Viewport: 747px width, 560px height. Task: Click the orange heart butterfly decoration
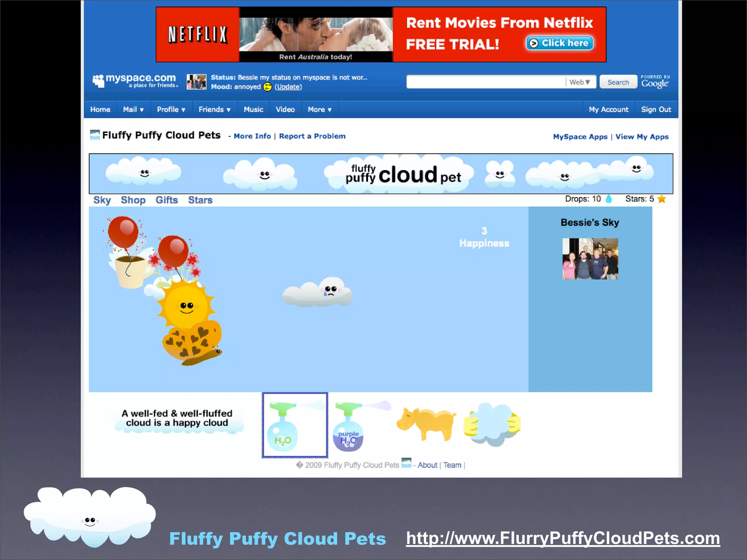(x=192, y=343)
